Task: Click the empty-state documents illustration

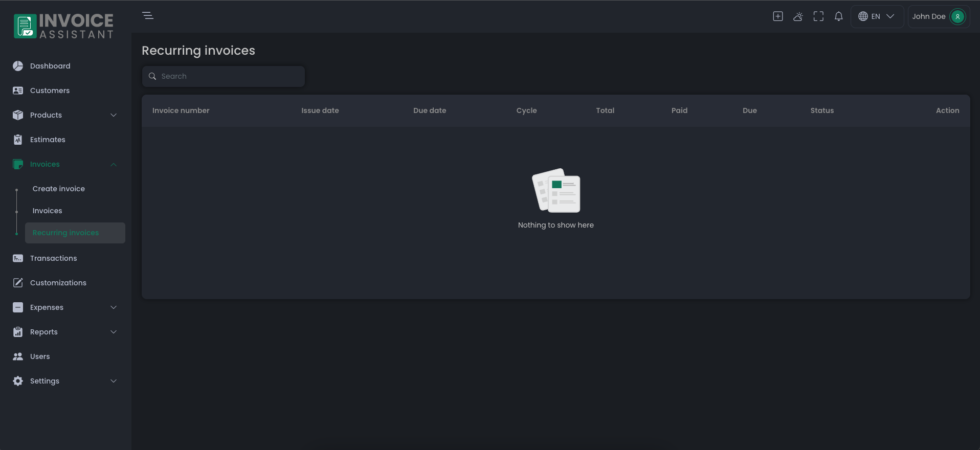Action: (556, 190)
